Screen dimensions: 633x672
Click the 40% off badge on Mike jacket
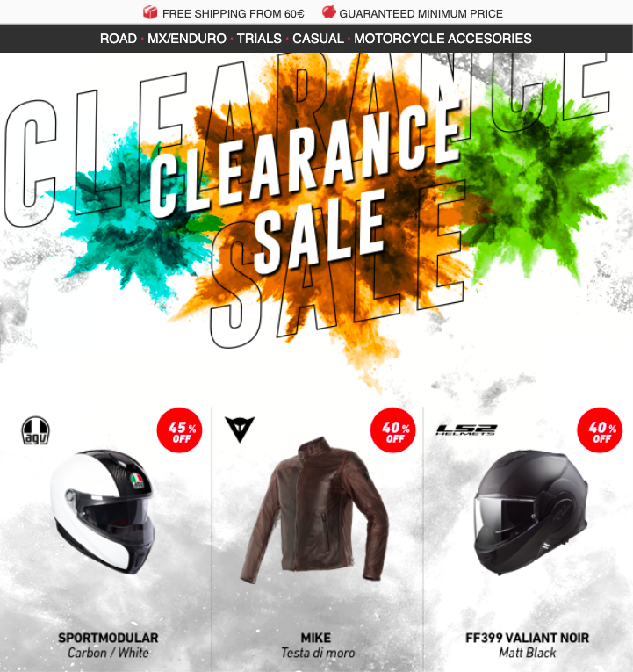[x=392, y=430]
